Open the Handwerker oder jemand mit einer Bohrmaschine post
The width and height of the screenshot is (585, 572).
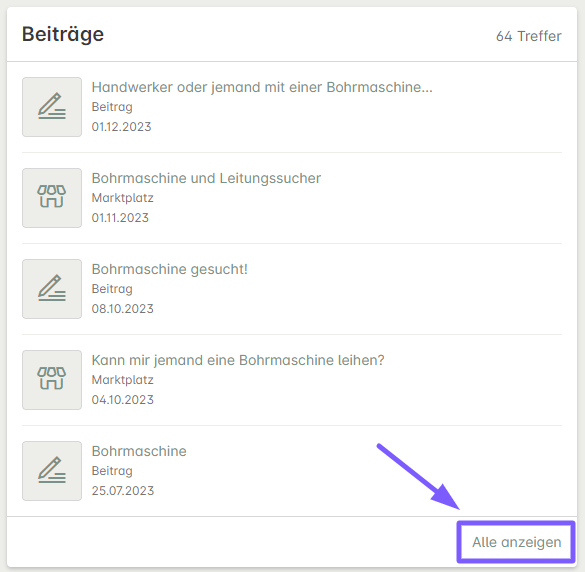click(x=262, y=87)
